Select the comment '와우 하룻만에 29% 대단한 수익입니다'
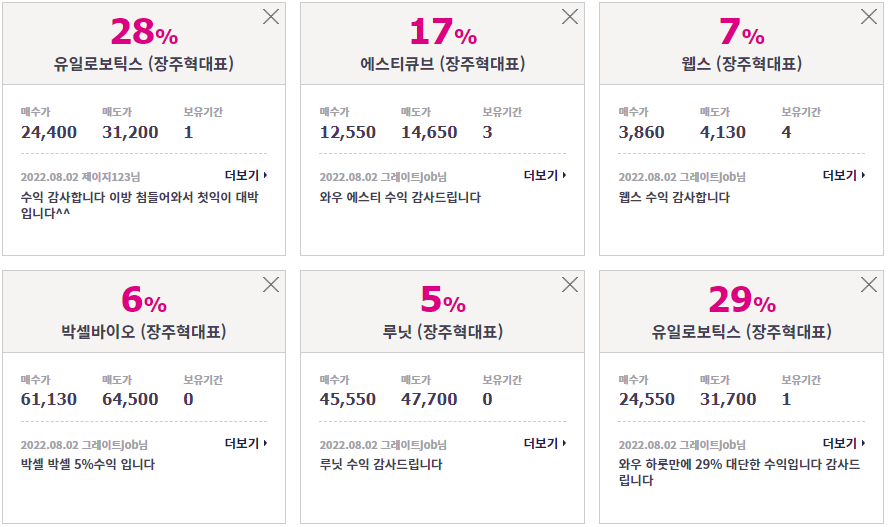Image resolution: width=889 pixels, height=527 pixels. pyautogui.click(x=739, y=472)
